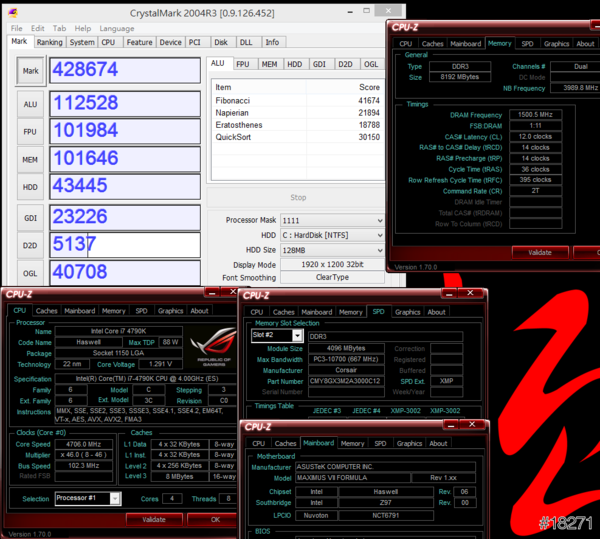Run the OGL benchmark button
Viewport: 600px width, 539px height.
coord(30,273)
